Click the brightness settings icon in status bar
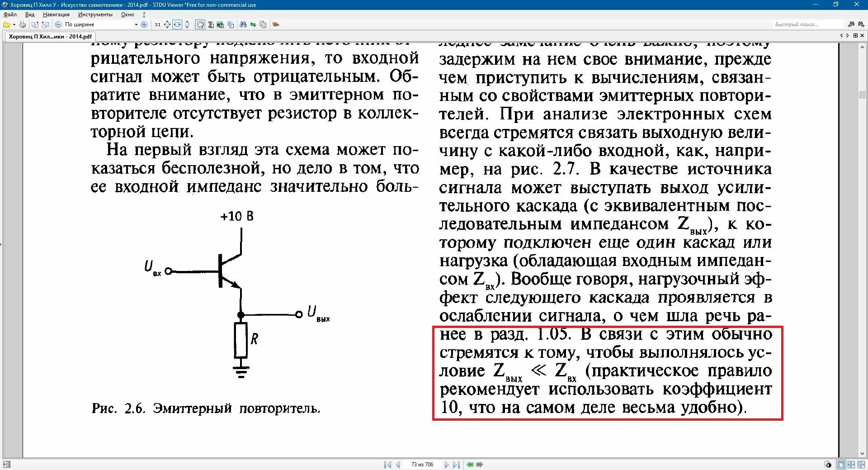Viewport: 868px width, 470px height. 828,465
